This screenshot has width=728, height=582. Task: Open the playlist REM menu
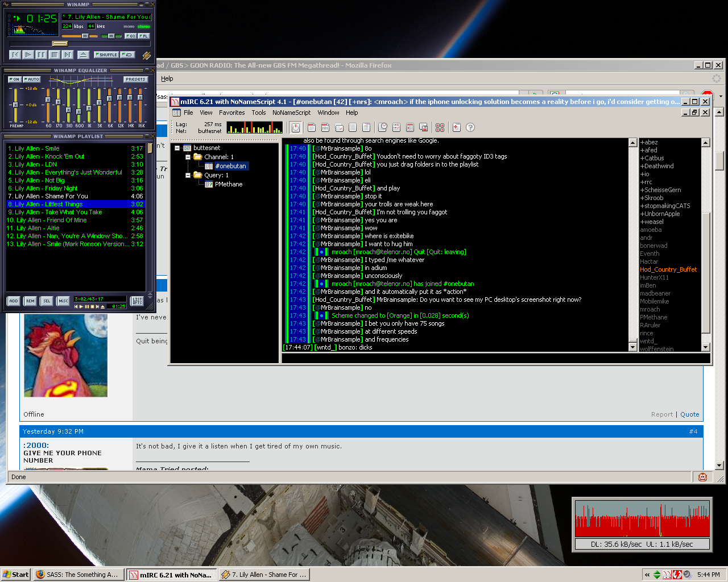pos(30,301)
